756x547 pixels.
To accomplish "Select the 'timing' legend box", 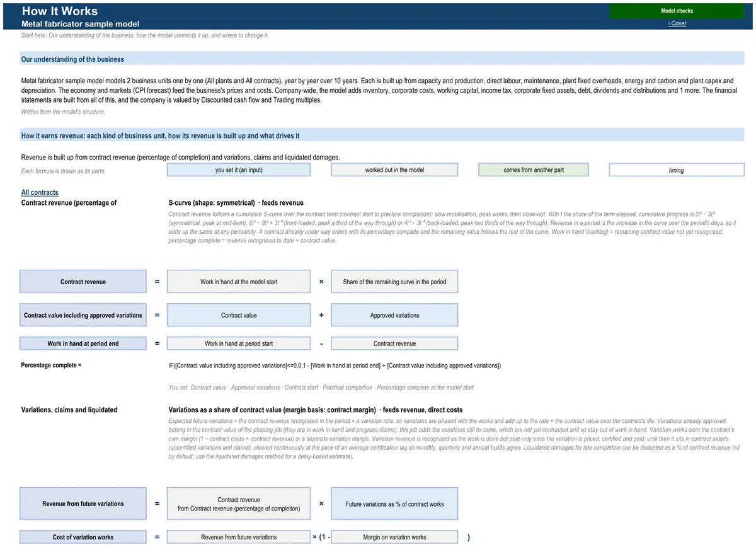I will pos(677,170).
